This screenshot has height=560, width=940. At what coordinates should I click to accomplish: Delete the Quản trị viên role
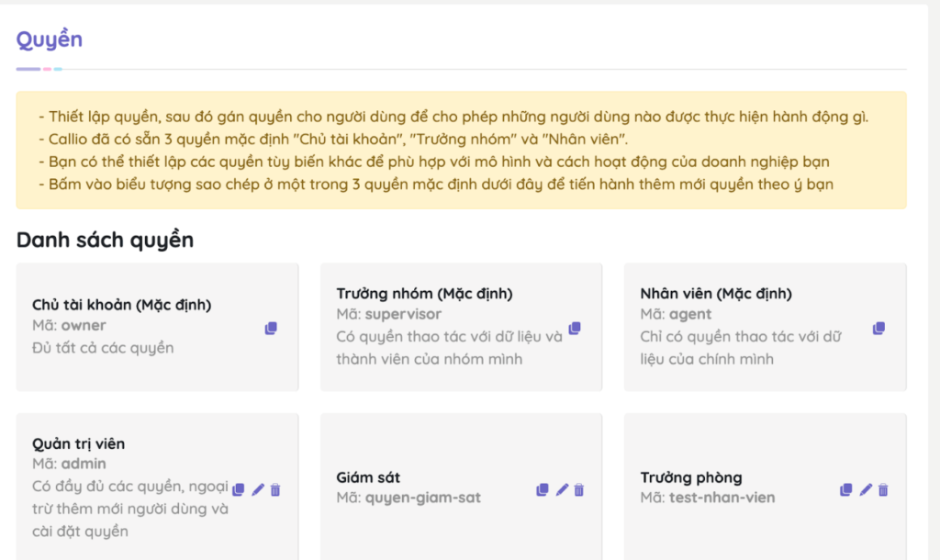click(x=274, y=490)
